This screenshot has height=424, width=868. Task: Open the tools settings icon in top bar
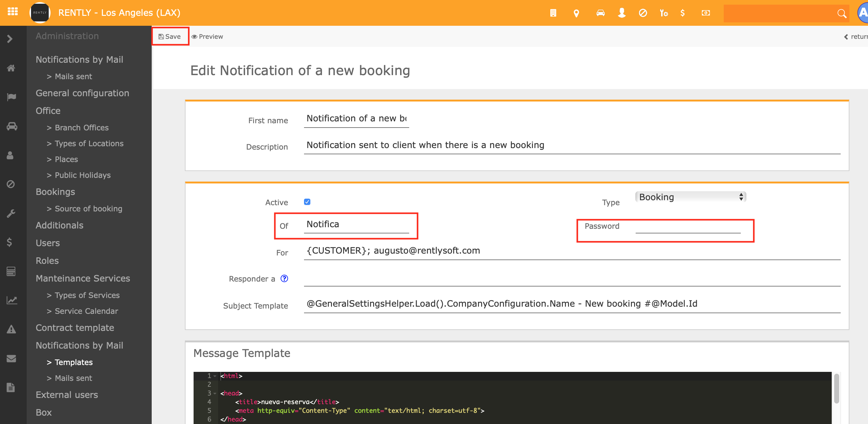click(664, 13)
